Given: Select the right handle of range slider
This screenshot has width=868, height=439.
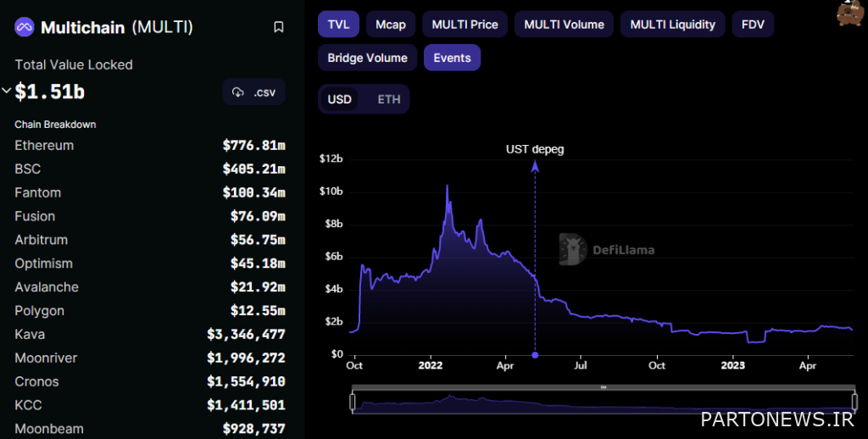Looking at the screenshot, I should [853, 402].
